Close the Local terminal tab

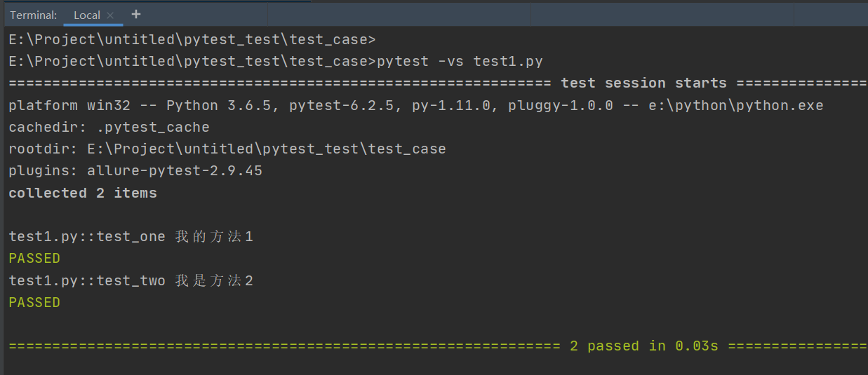click(110, 15)
